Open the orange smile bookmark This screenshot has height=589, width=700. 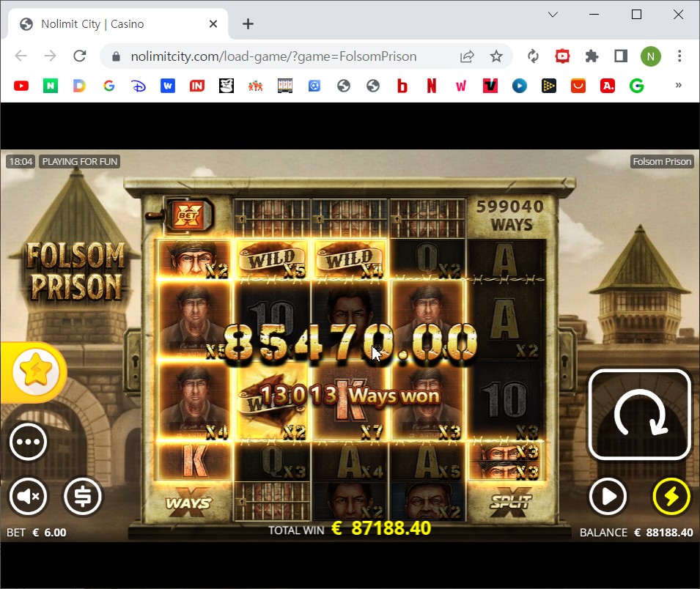(578, 86)
